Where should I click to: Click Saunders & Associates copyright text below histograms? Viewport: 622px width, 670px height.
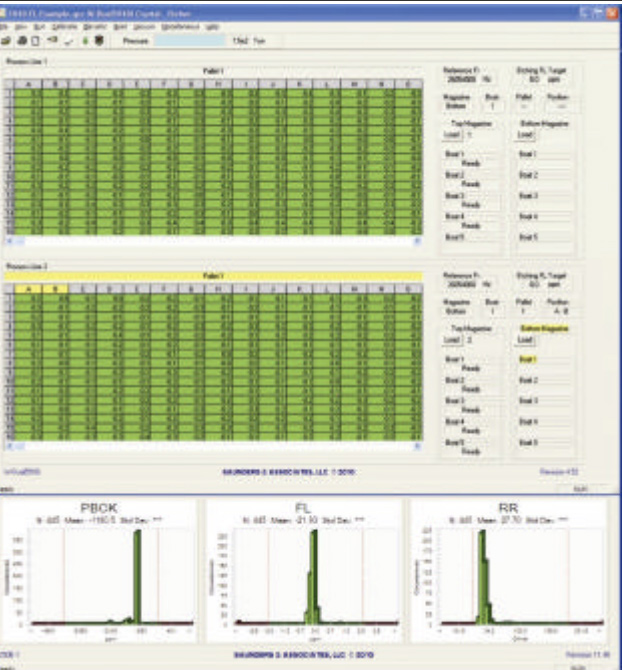point(304,655)
